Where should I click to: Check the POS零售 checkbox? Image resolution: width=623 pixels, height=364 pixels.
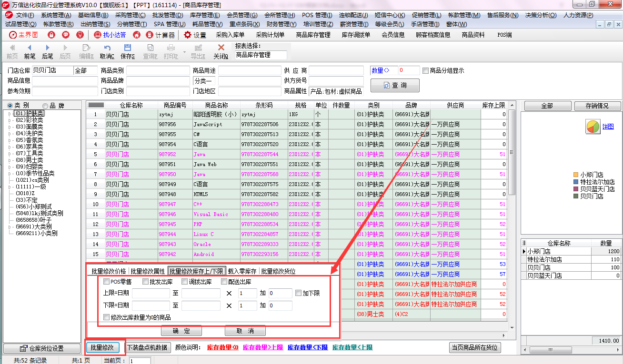coord(107,282)
